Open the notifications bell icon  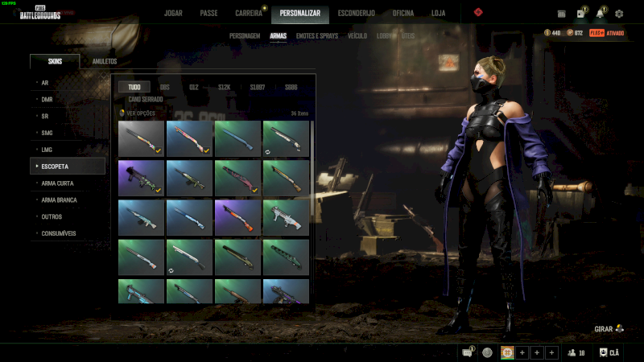601,13
